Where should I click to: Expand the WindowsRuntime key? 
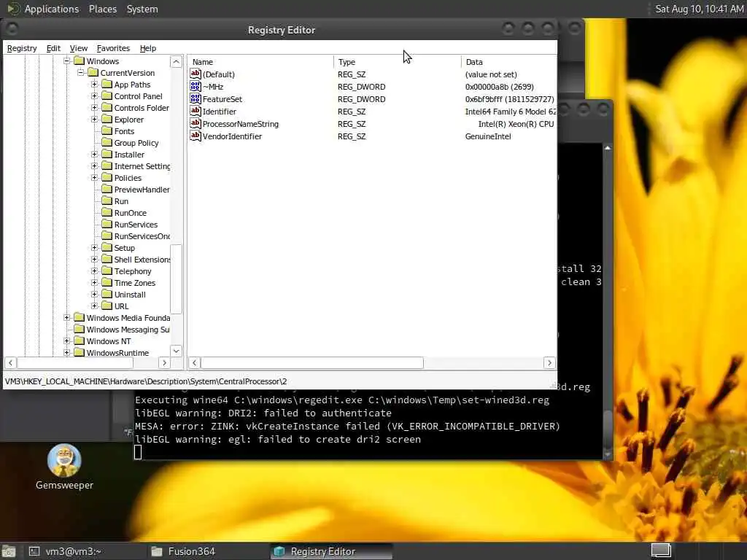(x=66, y=353)
